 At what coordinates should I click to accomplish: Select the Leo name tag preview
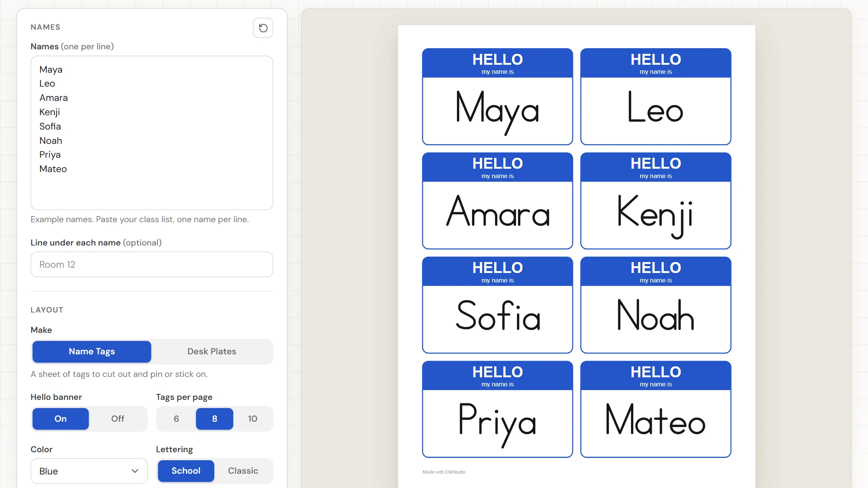(656, 96)
